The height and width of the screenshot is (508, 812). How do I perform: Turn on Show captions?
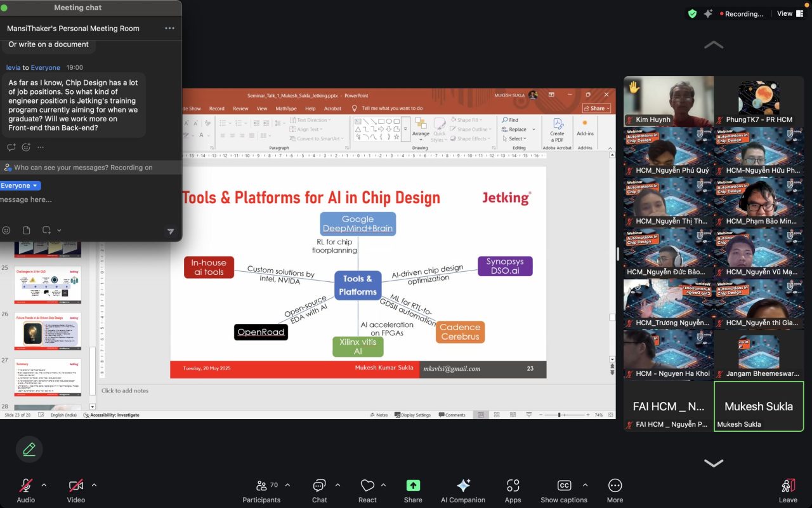click(x=564, y=490)
